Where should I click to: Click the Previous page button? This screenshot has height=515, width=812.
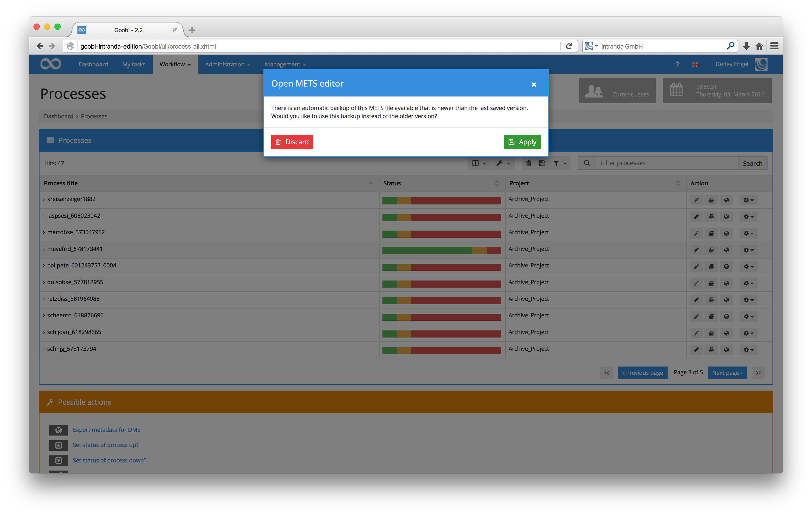point(642,373)
